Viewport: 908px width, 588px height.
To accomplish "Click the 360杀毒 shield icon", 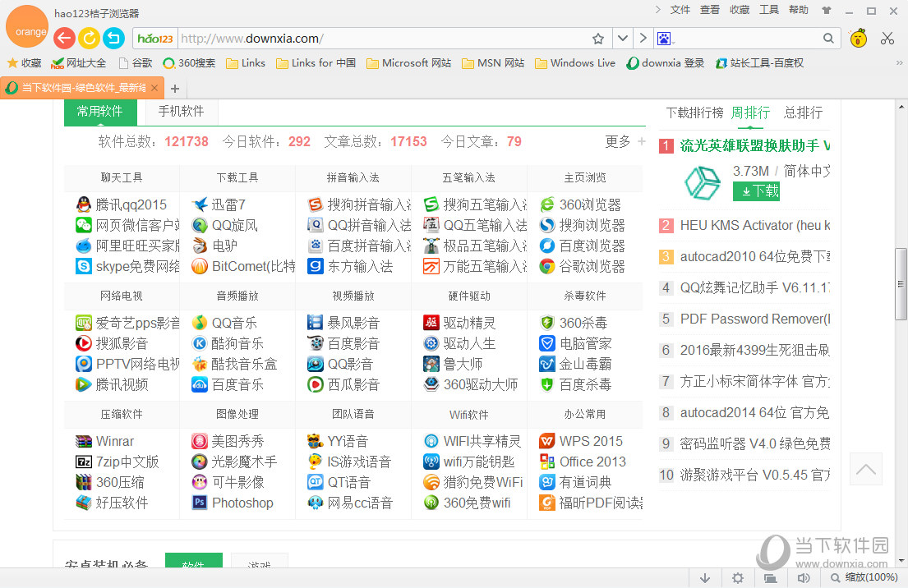I will point(547,323).
